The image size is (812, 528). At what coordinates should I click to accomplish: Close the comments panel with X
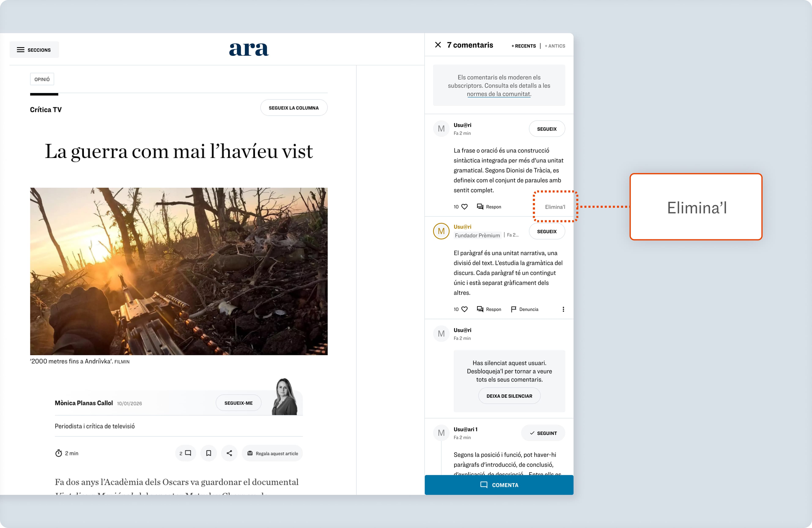point(438,45)
